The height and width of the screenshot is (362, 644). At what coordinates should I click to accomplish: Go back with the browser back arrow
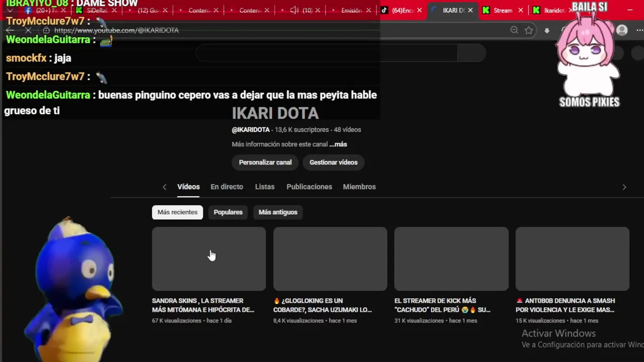click(x=10, y=30)
